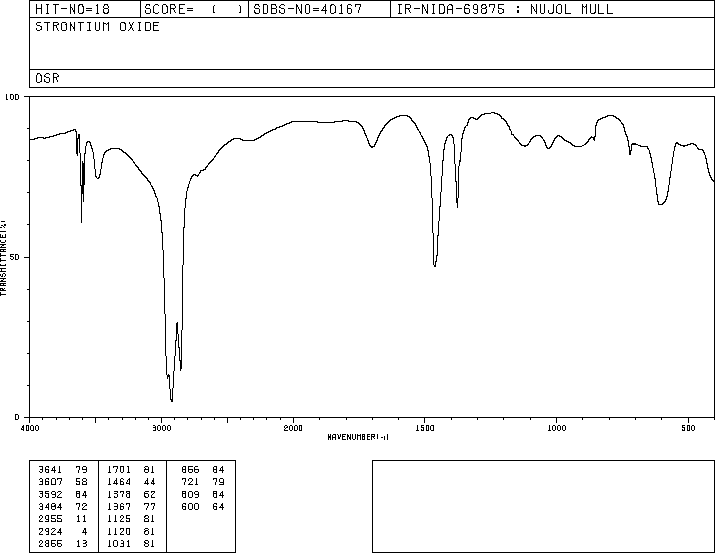Select peak value 600 in the table
Viewport: 715px width, 553px height.
pyautogui.click(x=190, y=507)
